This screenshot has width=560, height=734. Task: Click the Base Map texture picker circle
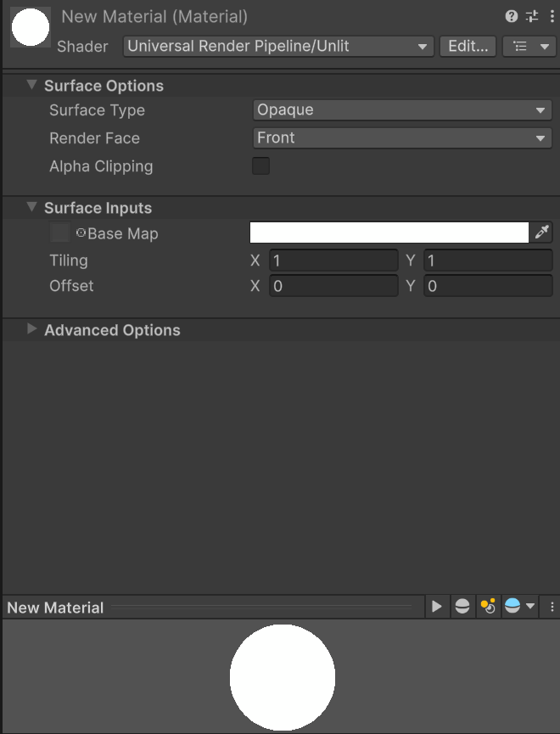[x=81, y=233]
